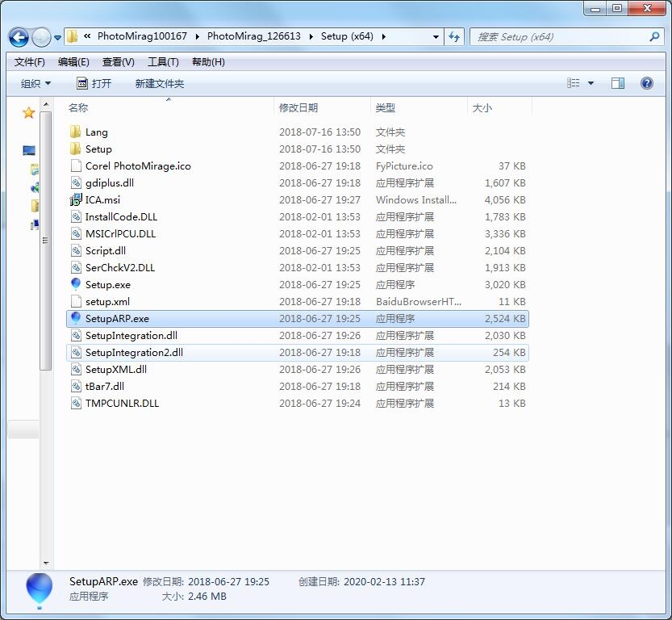Select the SetupIntegration.dll file icon
672x620 pixels.
76,335
